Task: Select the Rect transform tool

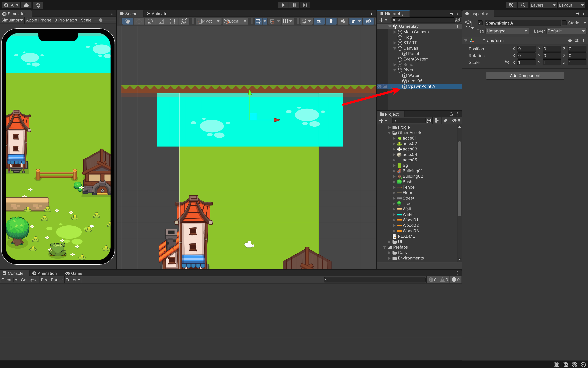Action: (x=173, y=21)
